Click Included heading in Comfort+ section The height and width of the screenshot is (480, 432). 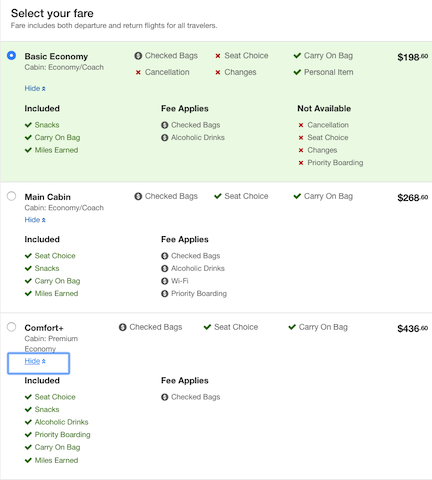[42, 381]
